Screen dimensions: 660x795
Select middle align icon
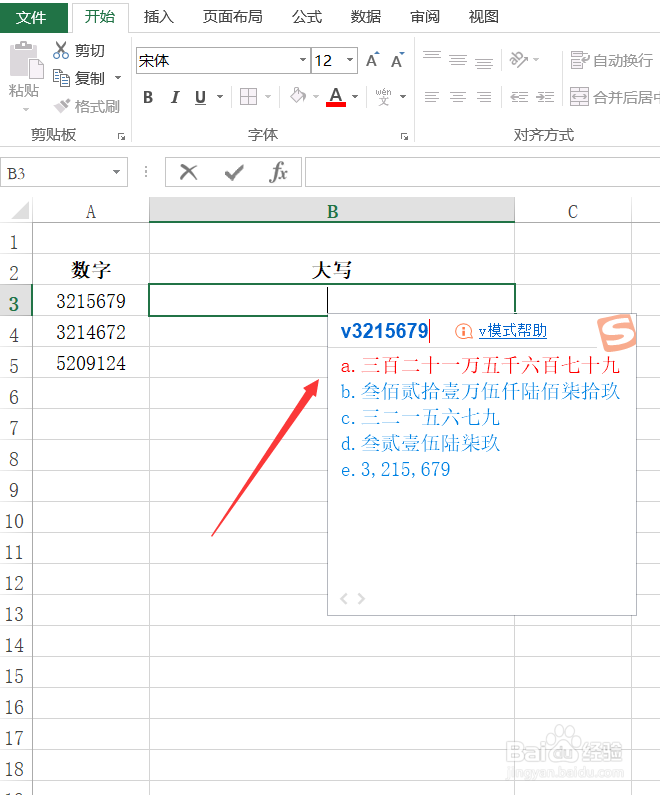click(458, 60)
